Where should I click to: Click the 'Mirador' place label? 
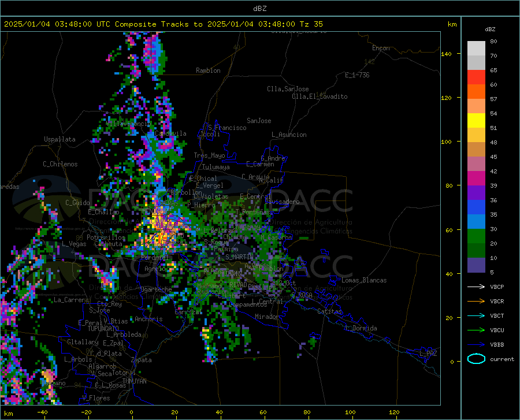(267, 317)
